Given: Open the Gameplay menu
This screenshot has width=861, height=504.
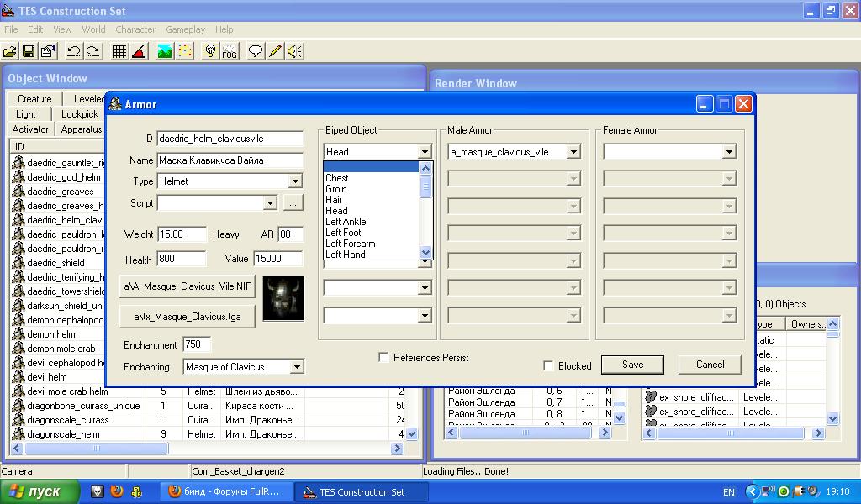Looking at the screenshot, I should click(186, 29).
